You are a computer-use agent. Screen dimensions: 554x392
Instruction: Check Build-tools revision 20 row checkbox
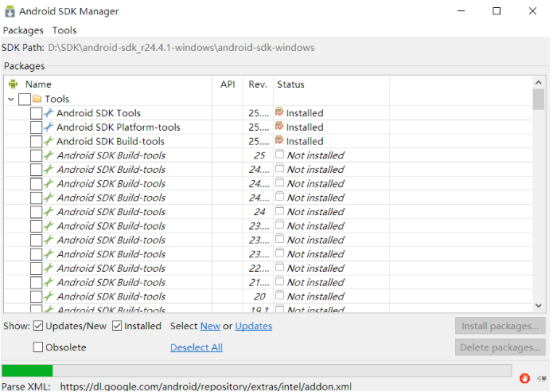36,297
